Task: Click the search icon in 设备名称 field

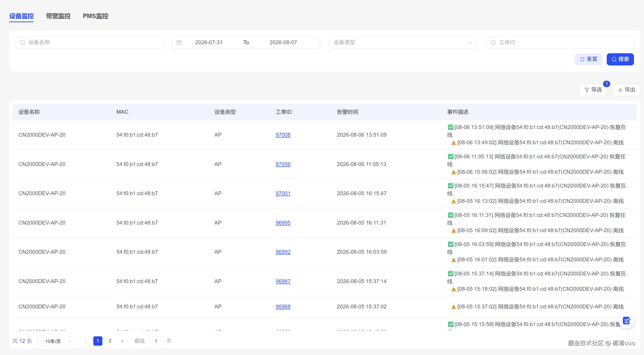Action: (22, 43)
